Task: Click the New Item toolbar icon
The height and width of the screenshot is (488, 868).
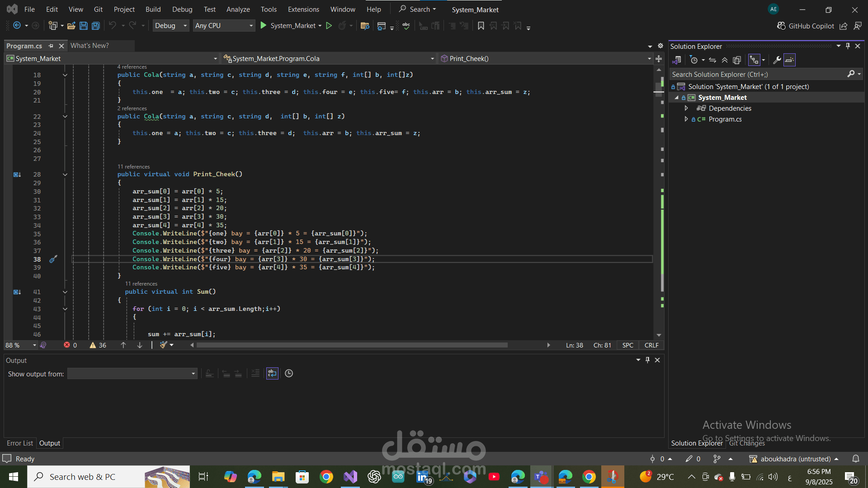Action: click(x=53, y=26)
